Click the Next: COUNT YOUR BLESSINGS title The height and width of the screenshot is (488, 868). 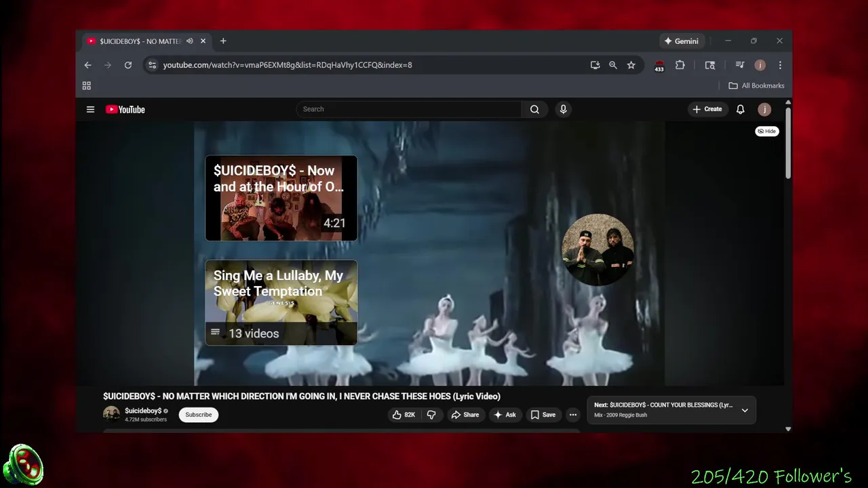point(663,405)
